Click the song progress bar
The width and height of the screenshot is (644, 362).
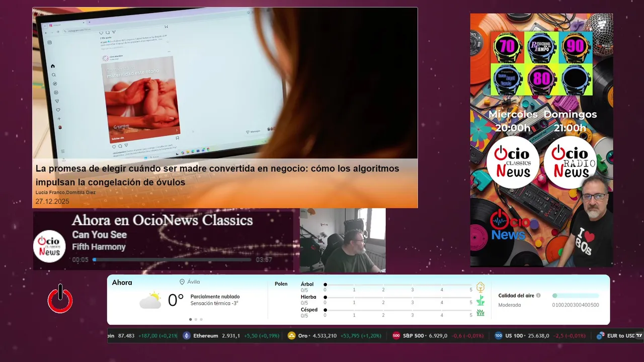click(172, 260)
